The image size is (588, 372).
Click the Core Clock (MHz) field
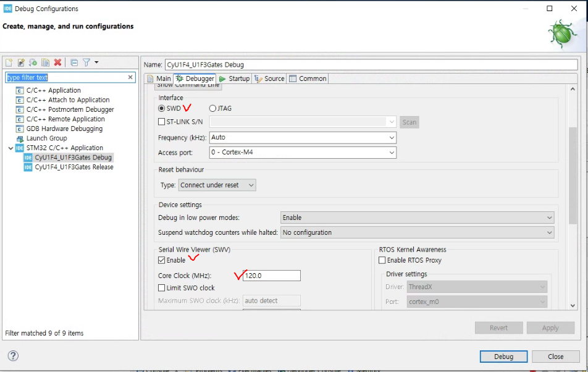click(x=272, y=276)
